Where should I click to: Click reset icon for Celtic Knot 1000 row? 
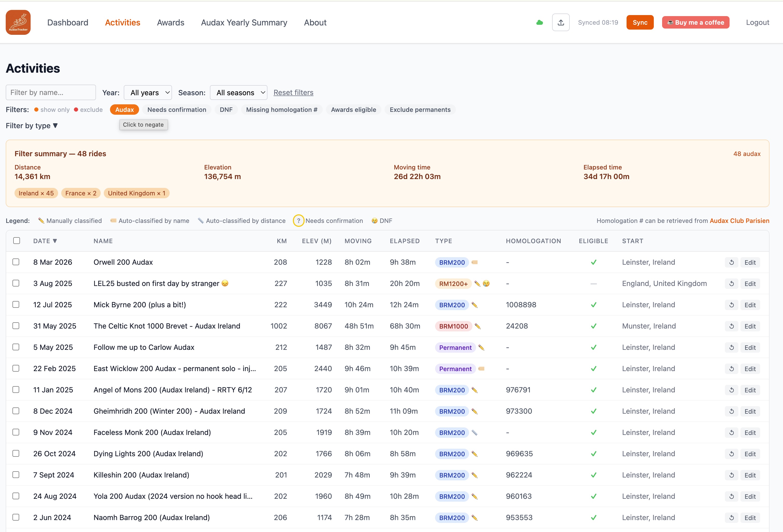[x=731, y=326]
